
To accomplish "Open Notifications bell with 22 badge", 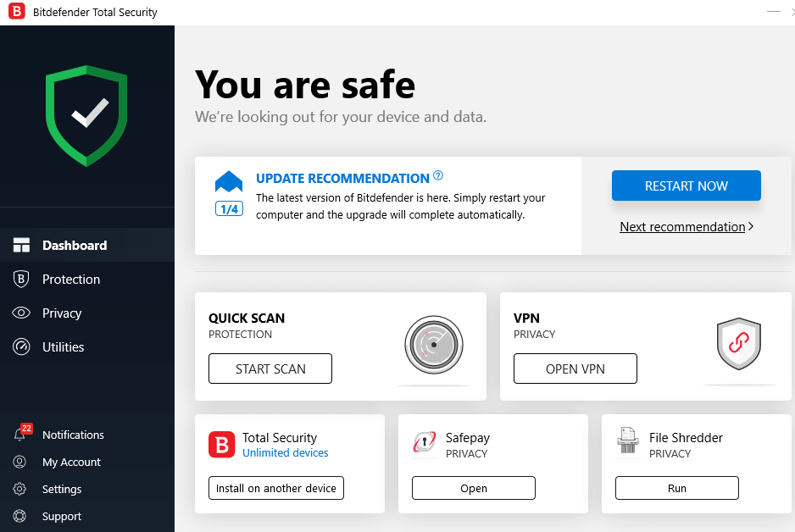I will pos(20,435).
